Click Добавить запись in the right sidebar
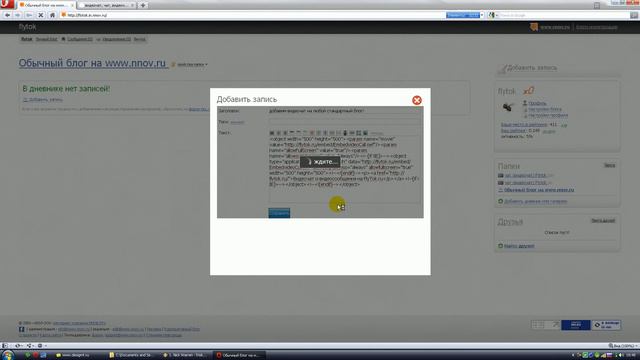Screen dimensions: 640x360 [531, 68]
